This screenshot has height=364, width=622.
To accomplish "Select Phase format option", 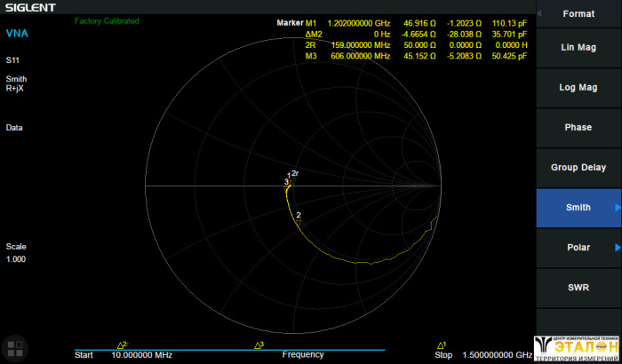I will tap(578, 128).
